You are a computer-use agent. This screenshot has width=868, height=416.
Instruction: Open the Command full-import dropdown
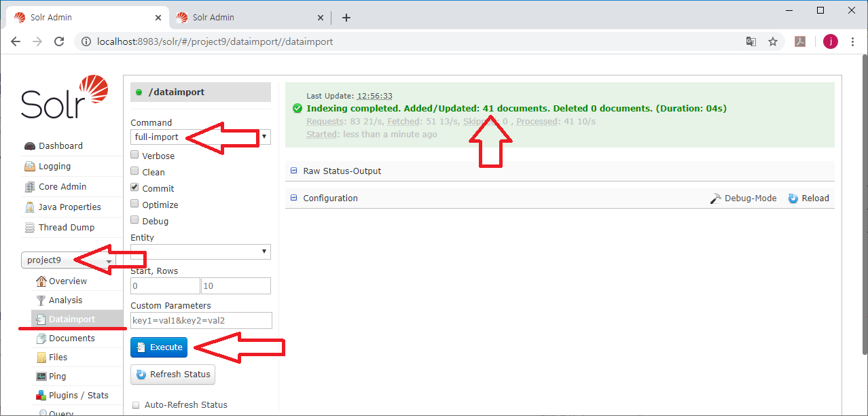coord(201,137)
